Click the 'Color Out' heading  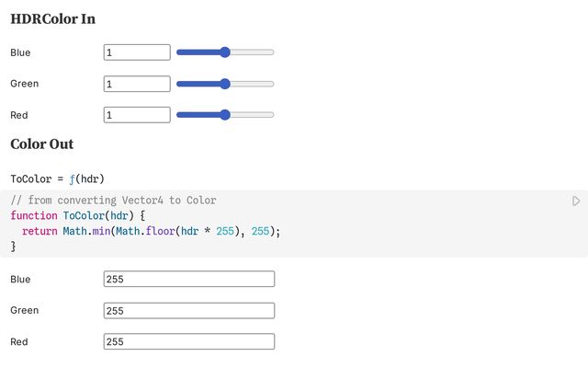pyautogui.click(x=42, y=144)
